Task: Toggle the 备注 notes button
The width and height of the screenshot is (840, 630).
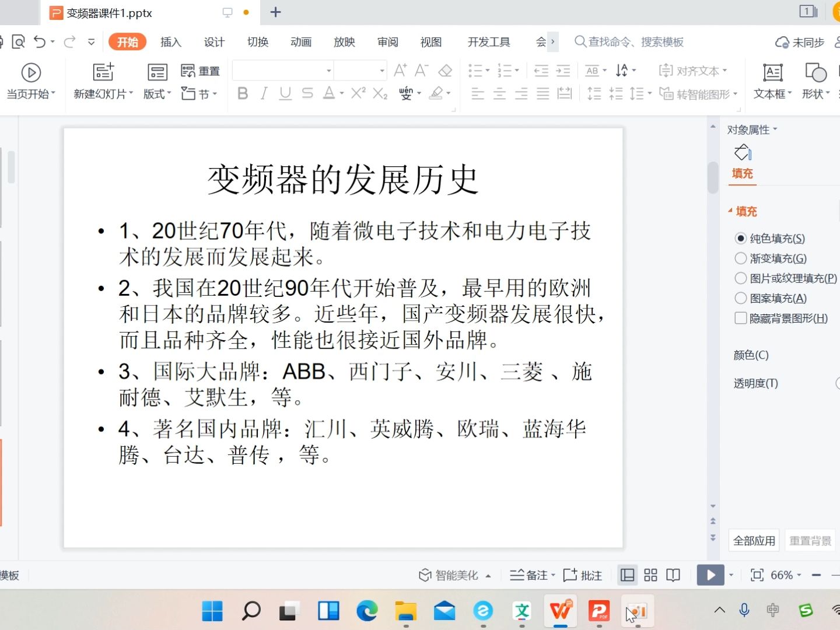Action: [x=533, y=575]
